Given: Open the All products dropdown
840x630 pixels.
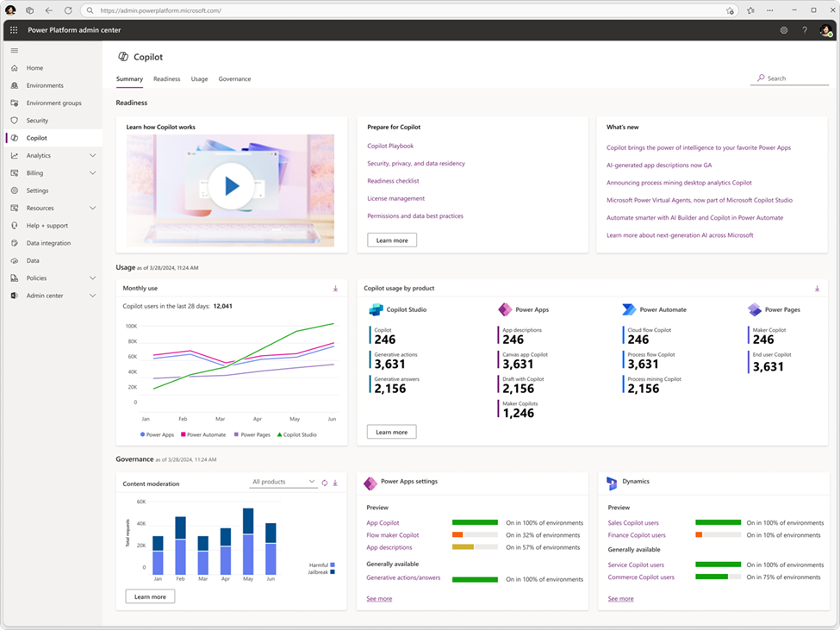Looking at the screenshot, I should pyautogui.click(x=284, y=482).
